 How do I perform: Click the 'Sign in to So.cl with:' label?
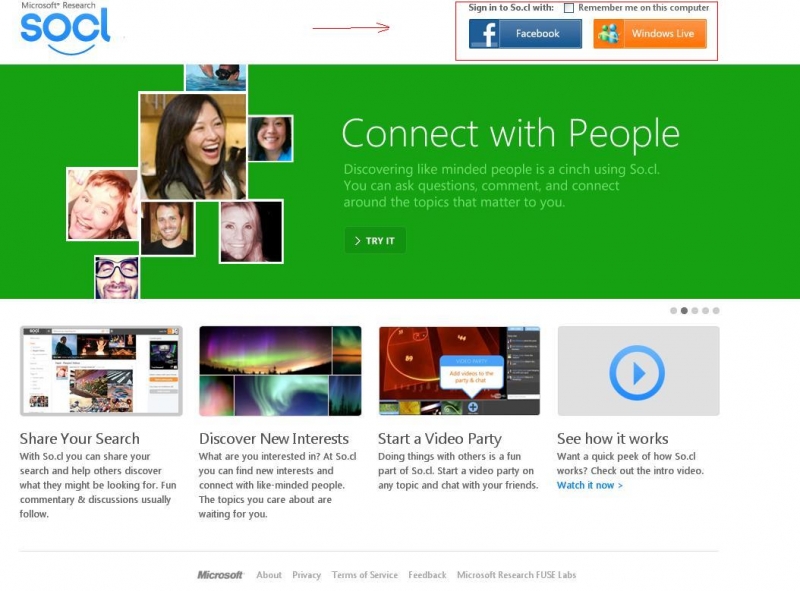click(x=511, y=8)
